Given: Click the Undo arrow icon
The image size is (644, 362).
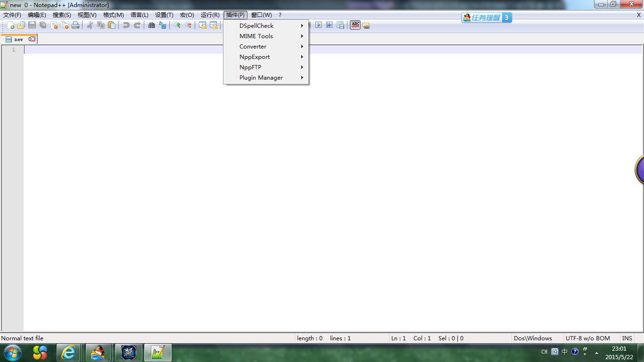Looking at the screenshot, I should coord(126,25).
